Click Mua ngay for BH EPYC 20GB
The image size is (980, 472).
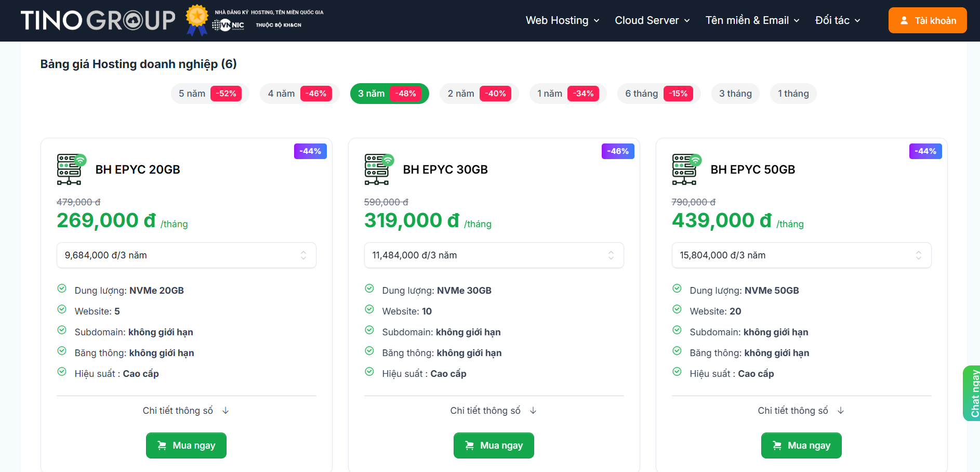[186, 445]
